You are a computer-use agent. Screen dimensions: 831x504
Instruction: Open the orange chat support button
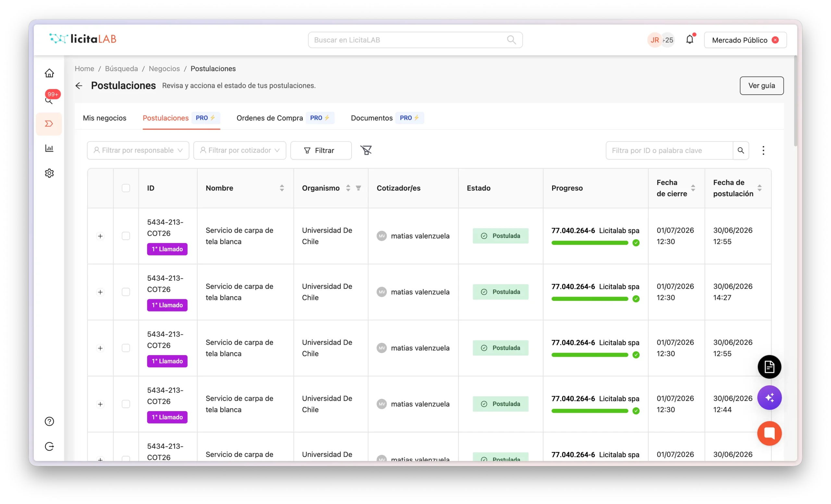[769, 433]
